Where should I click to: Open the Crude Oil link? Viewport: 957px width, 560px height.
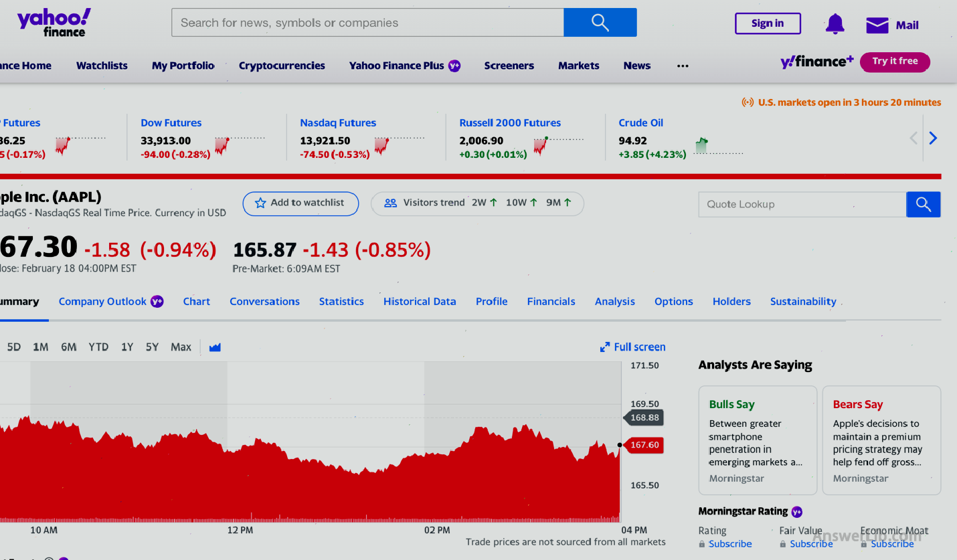point(641,123)
